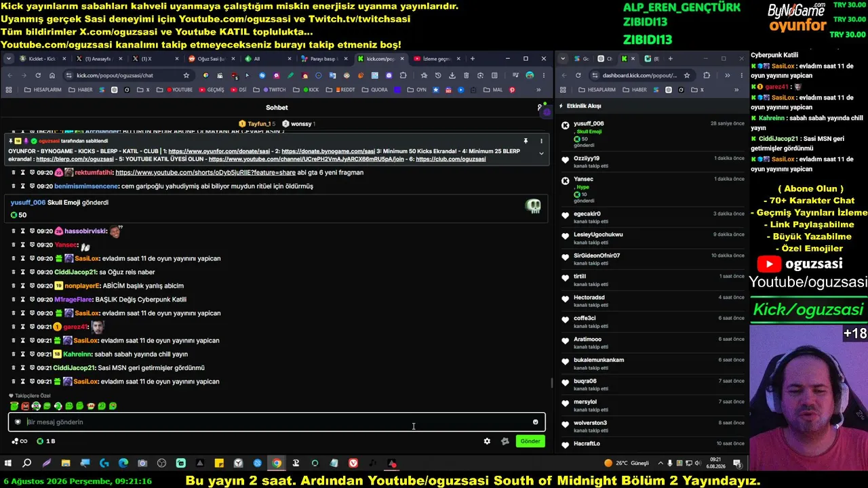Open the tab search dropdown in chat browser
The image size is (868, 488).
coord(9,59)
